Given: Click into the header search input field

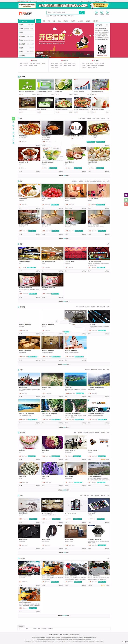Looking at the screenshot, I should [65, 13].
